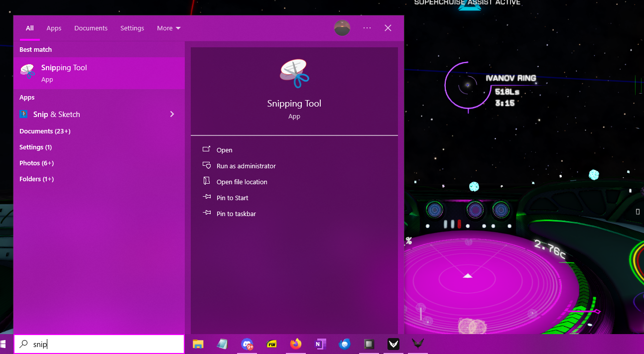Open the three-dot options menu
This screenshot has width=644, height=354.
tap(367, 28)
